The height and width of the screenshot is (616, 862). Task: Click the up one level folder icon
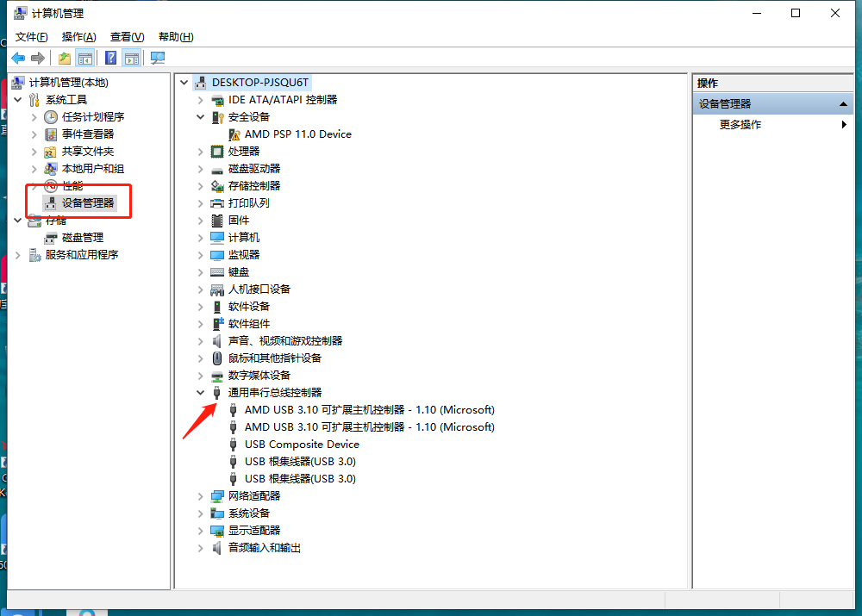pyautogui.click(x=65, y=58)
